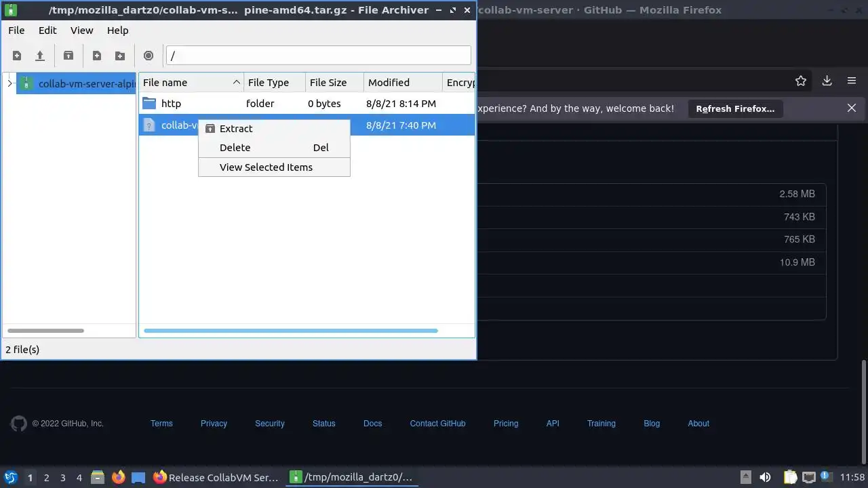Click the collab-vm file's unknown-type icon

point(149,125)
